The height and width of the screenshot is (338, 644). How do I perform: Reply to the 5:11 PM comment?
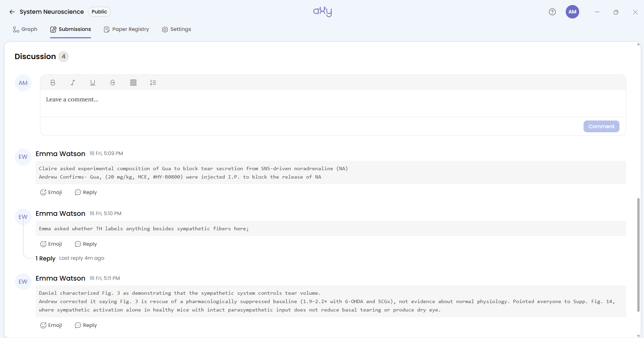tap(86, 325)
